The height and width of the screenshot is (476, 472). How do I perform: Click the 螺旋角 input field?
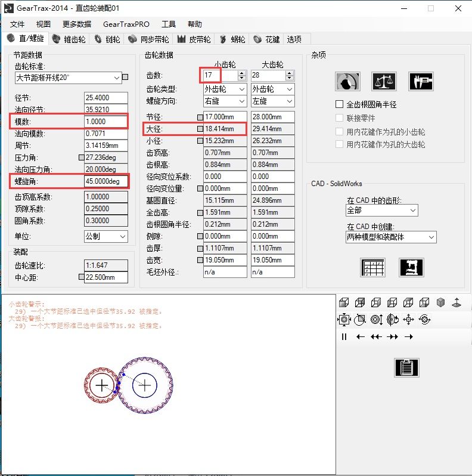coord(106,181)
